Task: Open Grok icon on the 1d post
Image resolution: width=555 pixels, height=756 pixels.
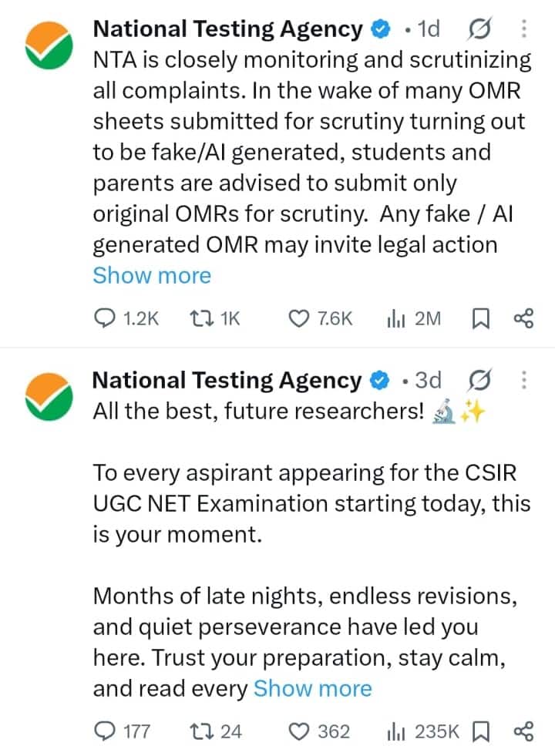Action: 479,29
